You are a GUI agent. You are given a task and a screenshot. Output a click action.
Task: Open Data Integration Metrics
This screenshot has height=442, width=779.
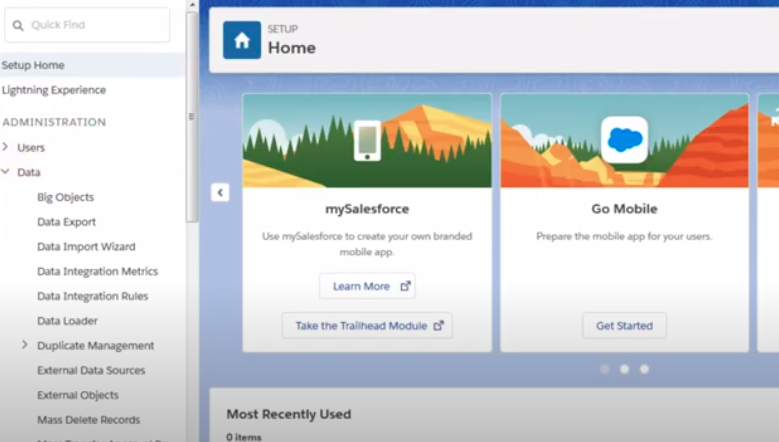click(x=97, y=271)
